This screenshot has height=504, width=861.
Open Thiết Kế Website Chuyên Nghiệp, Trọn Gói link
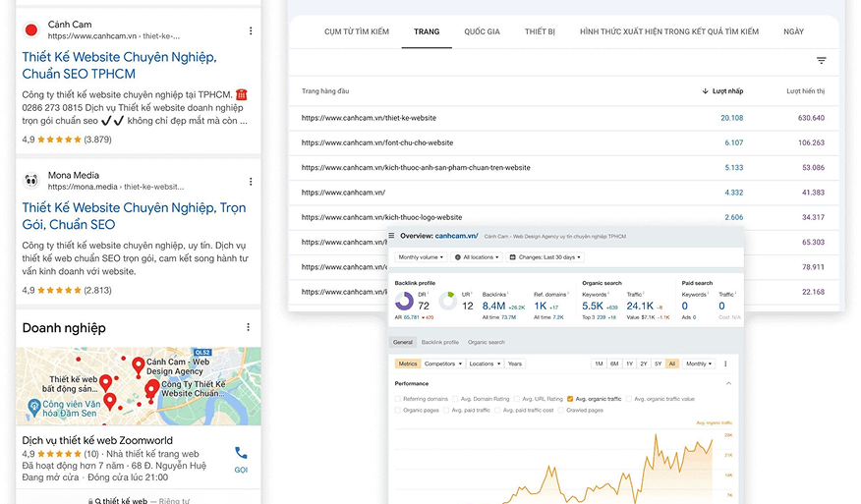coord(134,216)
